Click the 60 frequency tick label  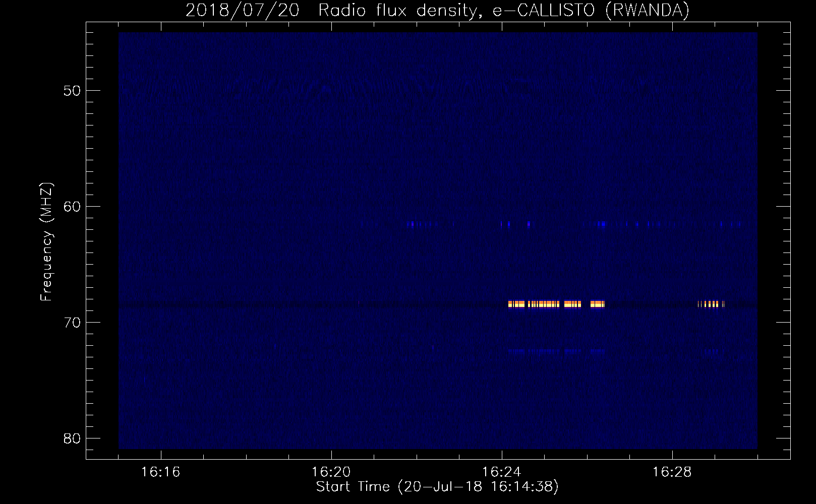[72, 207]
